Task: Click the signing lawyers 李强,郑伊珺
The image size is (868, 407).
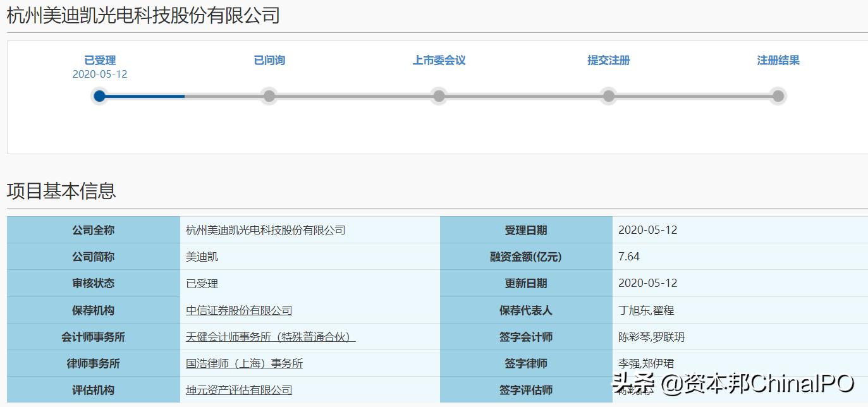Action: 646,363
